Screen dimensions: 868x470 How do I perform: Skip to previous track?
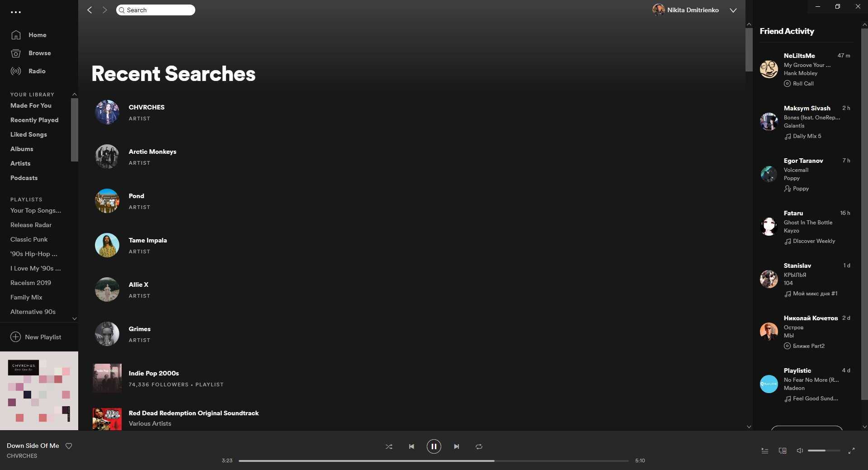click(x=411, y=446)
